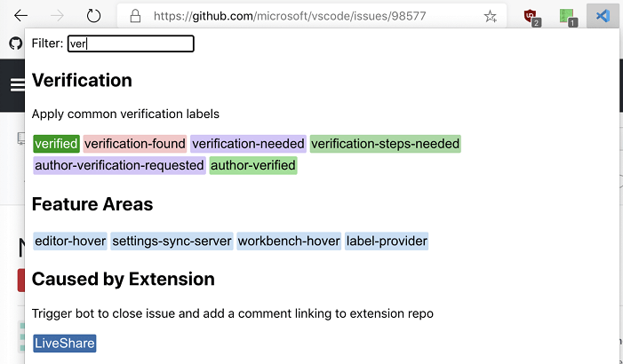Toggle the verification-needed label
This screenshot has width=623, height=364.
click(x=248, y=144)
